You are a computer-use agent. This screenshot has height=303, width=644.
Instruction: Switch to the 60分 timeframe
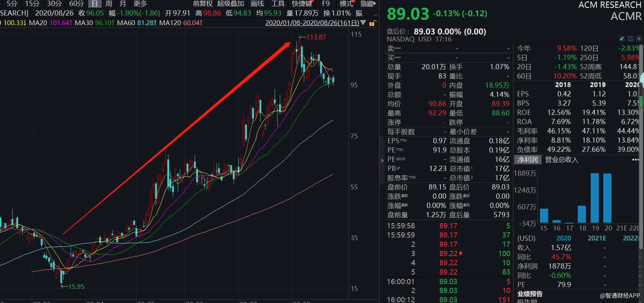coord(77,4)
